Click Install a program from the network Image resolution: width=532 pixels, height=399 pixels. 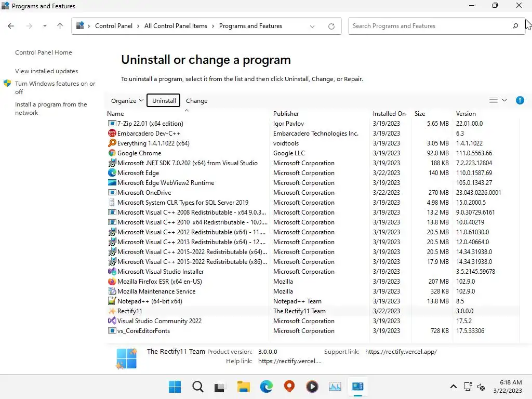click(51, 109)
